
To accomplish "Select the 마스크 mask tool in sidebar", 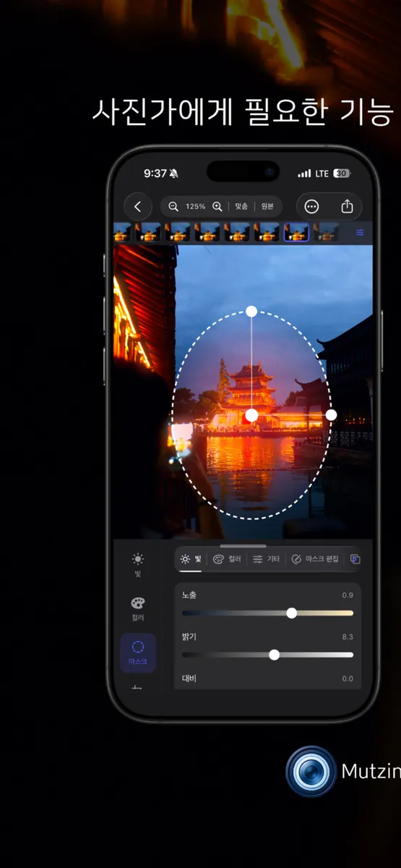I will (138, 653).
